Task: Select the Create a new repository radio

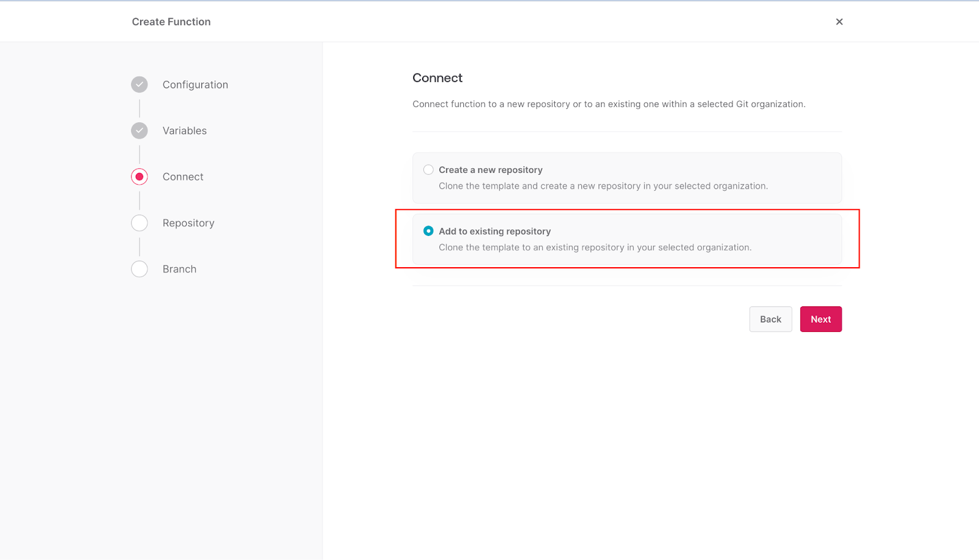Action: coord(428,169)
